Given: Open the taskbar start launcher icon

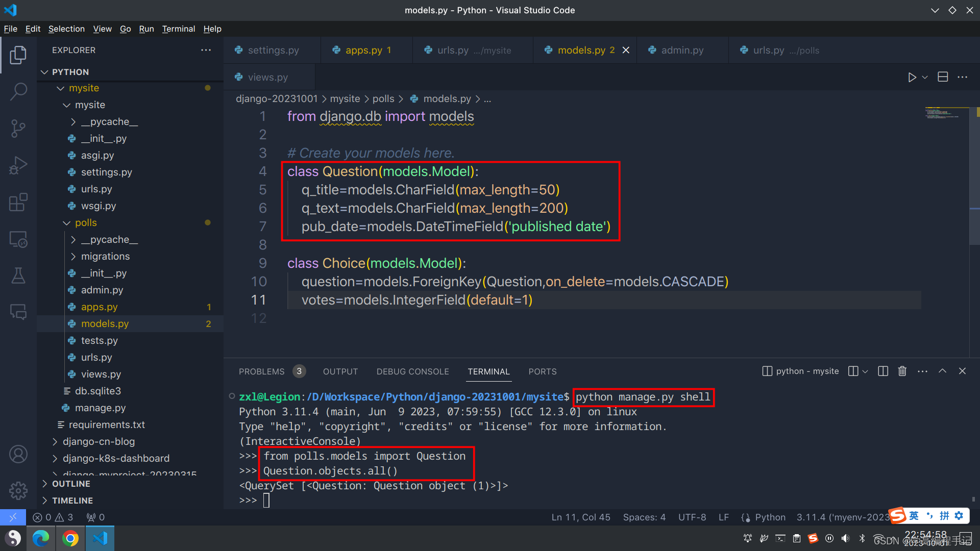Looking at the screenshot, I should coord(14,538).
